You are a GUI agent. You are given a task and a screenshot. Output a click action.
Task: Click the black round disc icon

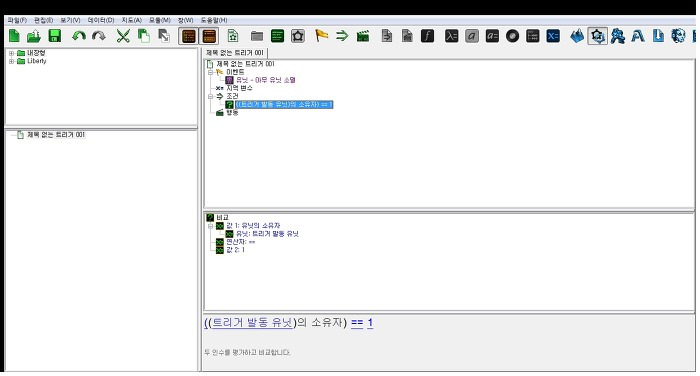click(x=512, y=36)
